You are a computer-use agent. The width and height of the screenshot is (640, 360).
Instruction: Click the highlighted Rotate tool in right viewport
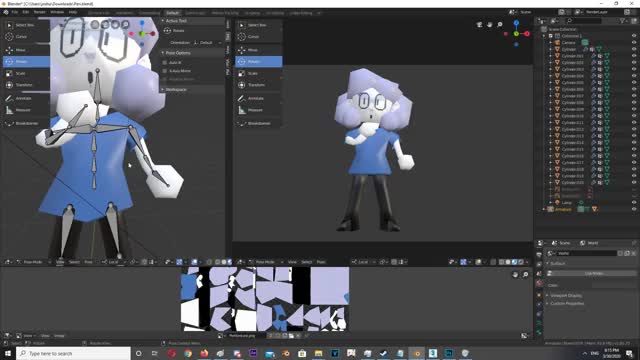tap(259, 62)
